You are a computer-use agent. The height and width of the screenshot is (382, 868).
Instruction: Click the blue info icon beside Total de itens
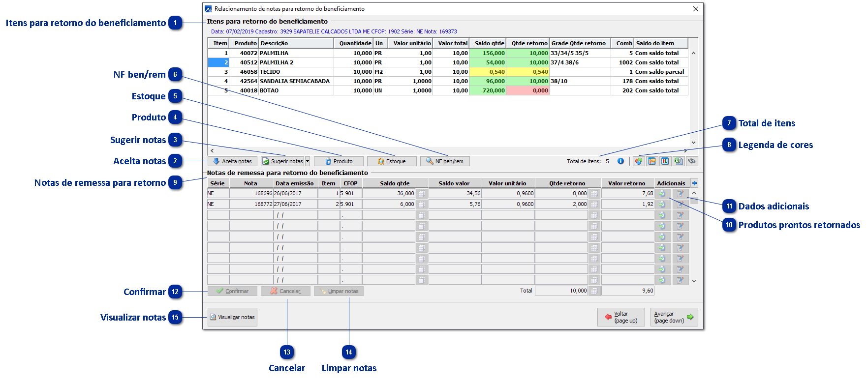(x=620, y=161)
